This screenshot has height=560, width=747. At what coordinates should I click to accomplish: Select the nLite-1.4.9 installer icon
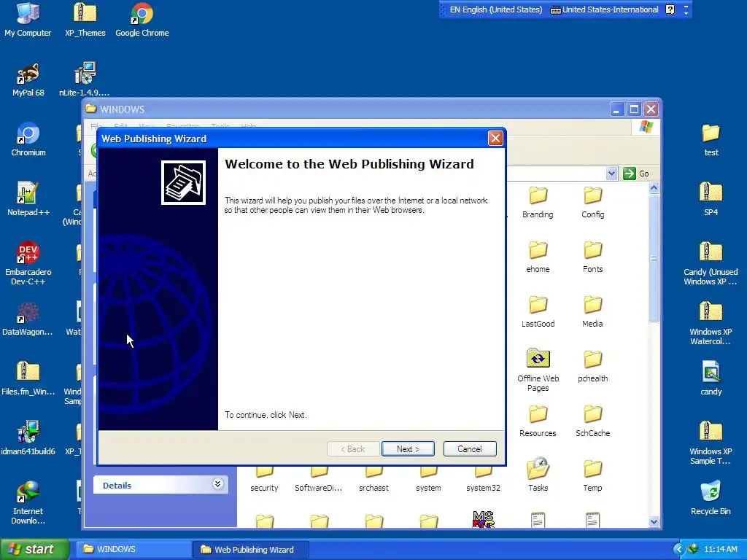[x=85, y=79]
